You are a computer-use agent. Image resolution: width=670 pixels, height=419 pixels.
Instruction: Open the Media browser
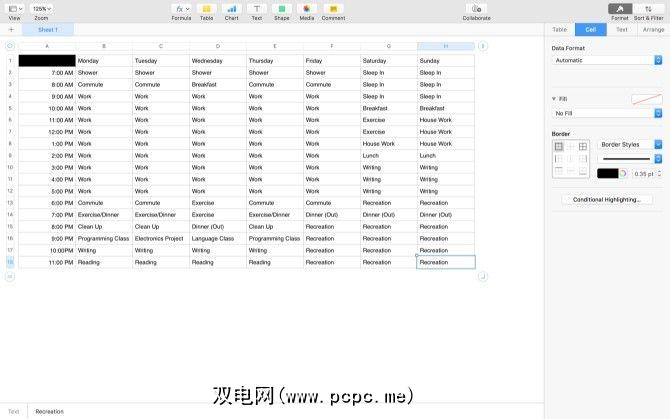point(306,9)
